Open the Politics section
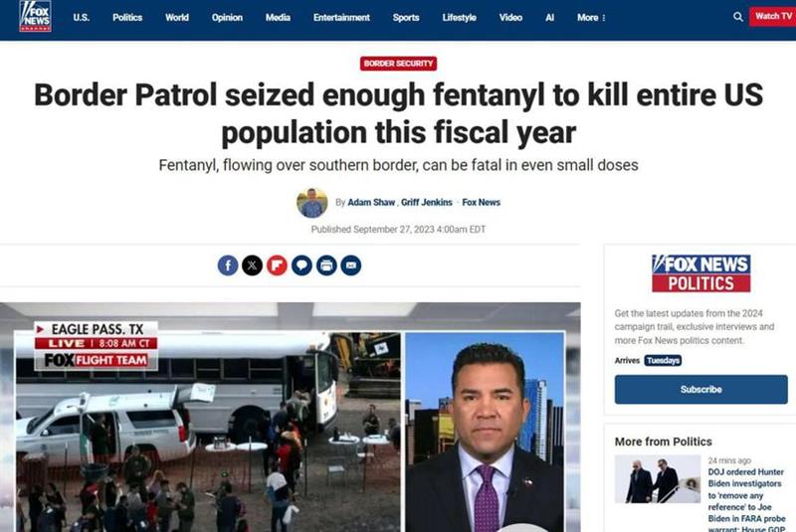Image resolution: width=796 pixels, height=532 pixels. (x=127, y=17)
